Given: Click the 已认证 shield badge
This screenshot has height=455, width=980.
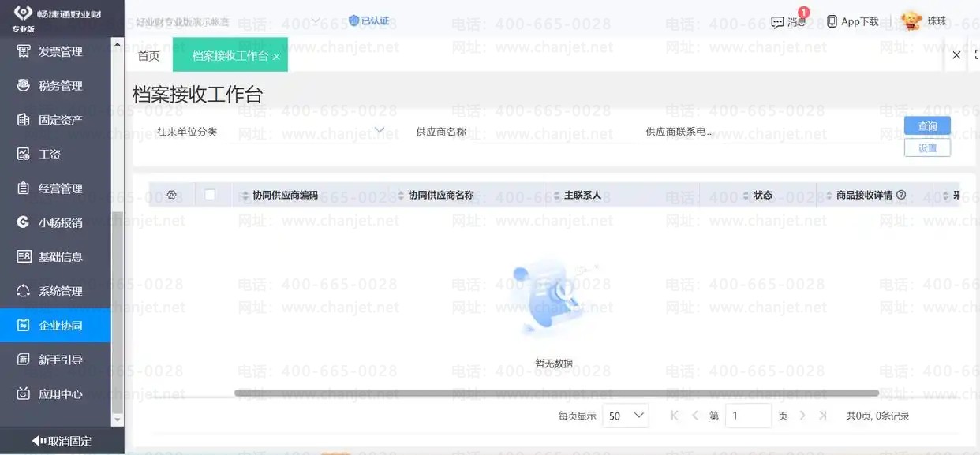Looking at the screenshot, I should click(369, 21).
